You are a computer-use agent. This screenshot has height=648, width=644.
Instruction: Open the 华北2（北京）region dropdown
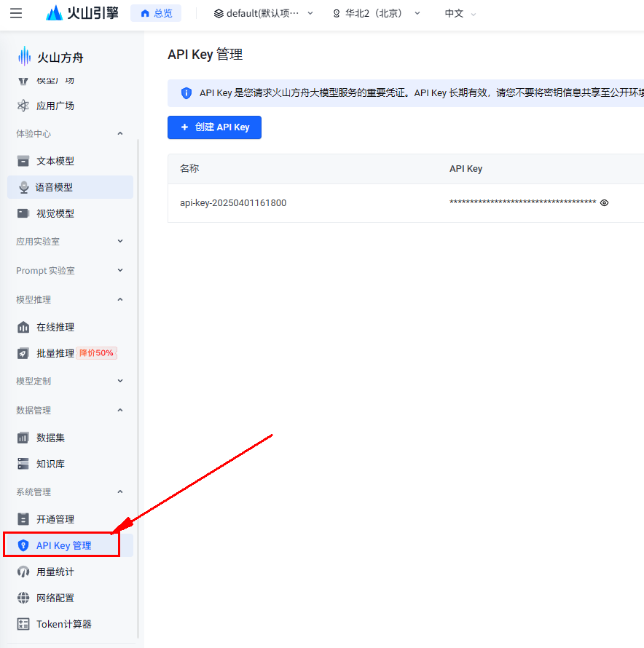pyautogui.click(x=377, y=14)
